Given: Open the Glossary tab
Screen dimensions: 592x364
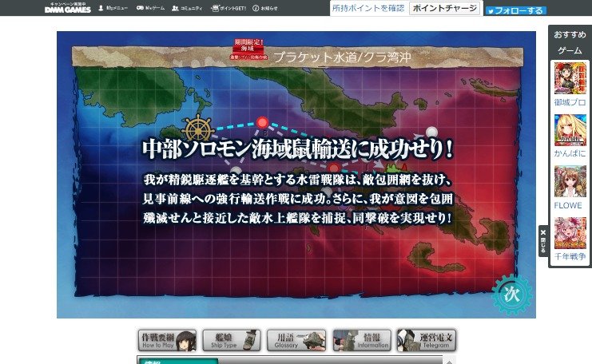Looking at the screenshot, I should [x=296, y=340].
